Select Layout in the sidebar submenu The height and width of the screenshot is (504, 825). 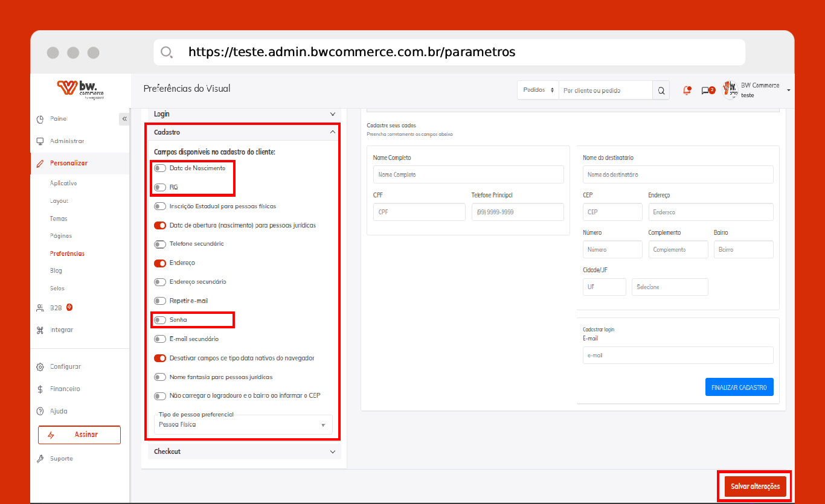click(x=59, y=201)
